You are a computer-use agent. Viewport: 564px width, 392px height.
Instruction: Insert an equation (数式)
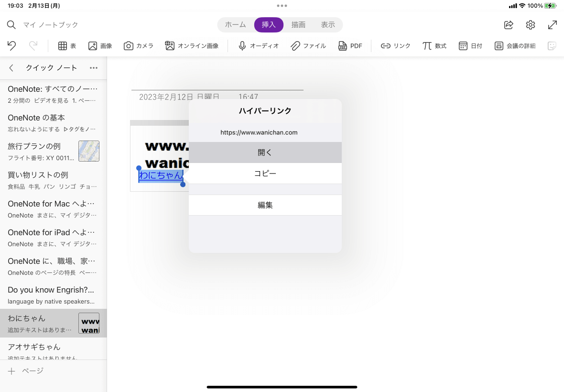(x=434, y=46)
